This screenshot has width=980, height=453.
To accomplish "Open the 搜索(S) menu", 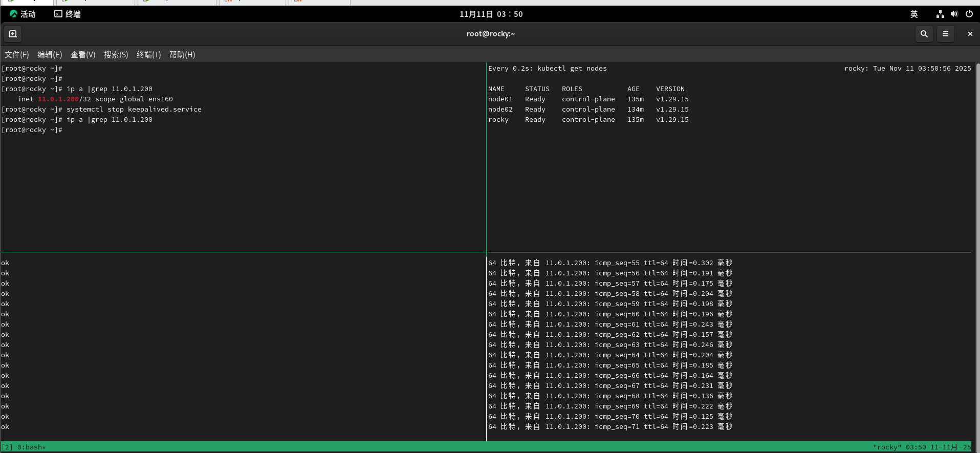I will (x=116, y=55).
